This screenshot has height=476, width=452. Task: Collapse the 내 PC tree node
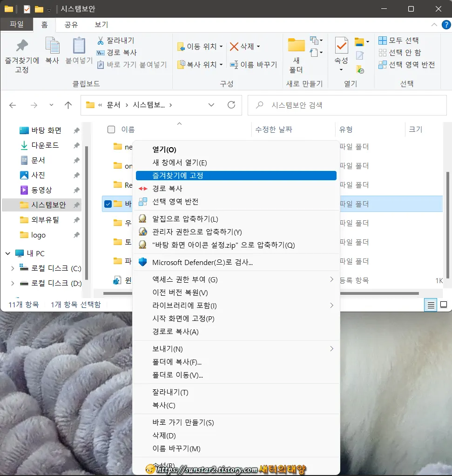pos(8,254)
